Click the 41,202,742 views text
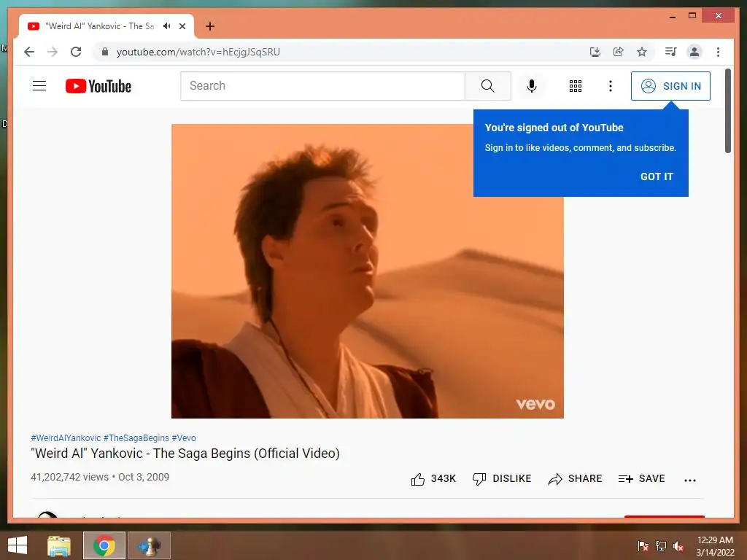 (x=69, y=477)
